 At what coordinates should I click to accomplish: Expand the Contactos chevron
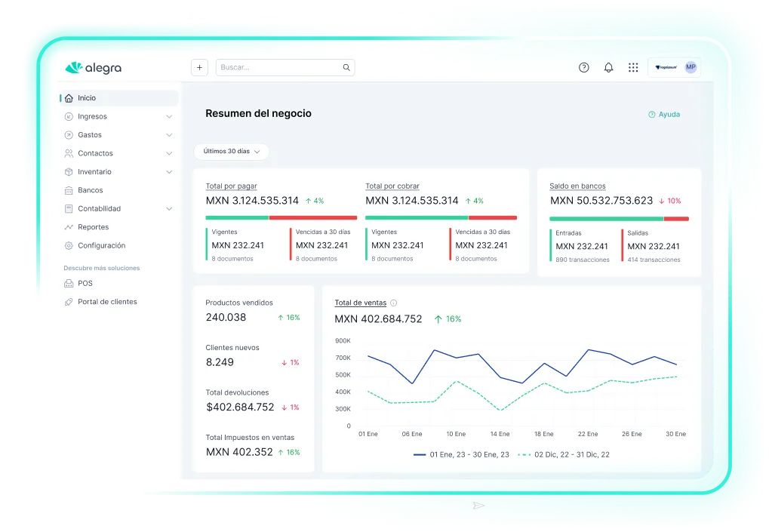[x=169, y=153]
